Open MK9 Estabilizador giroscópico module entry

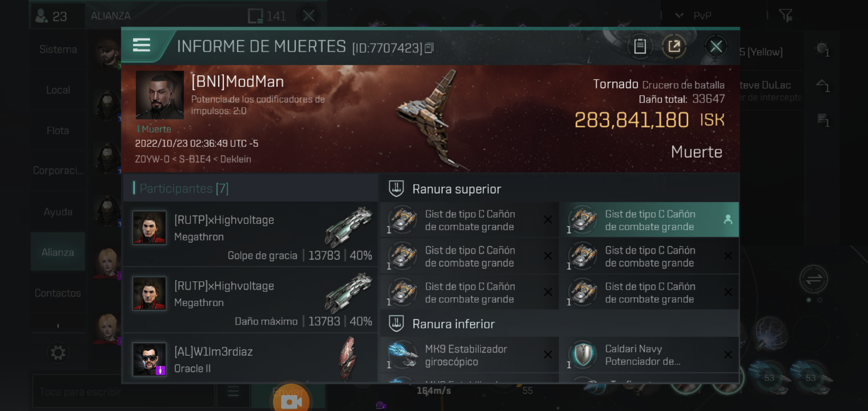[469, 355]
